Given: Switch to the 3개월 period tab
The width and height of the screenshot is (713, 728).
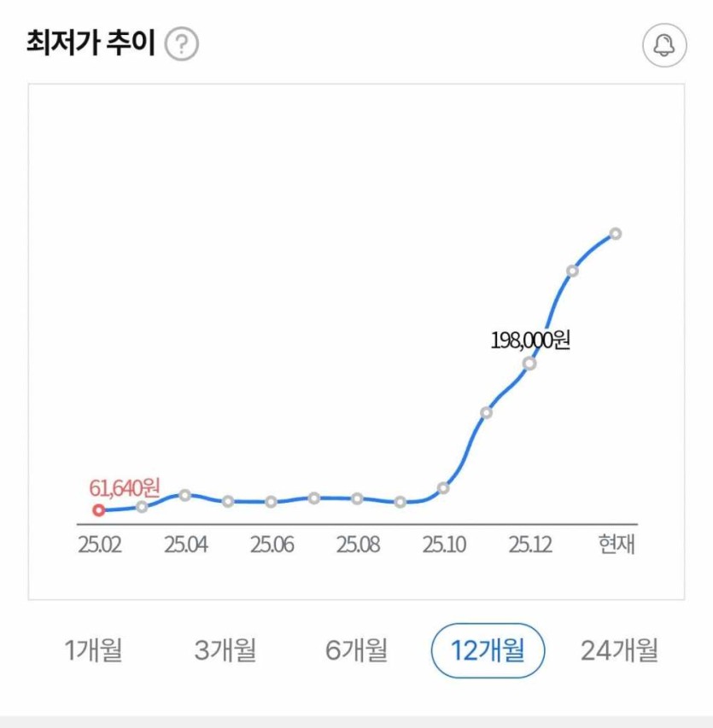Looking at the screenshot, I should 225,650.
